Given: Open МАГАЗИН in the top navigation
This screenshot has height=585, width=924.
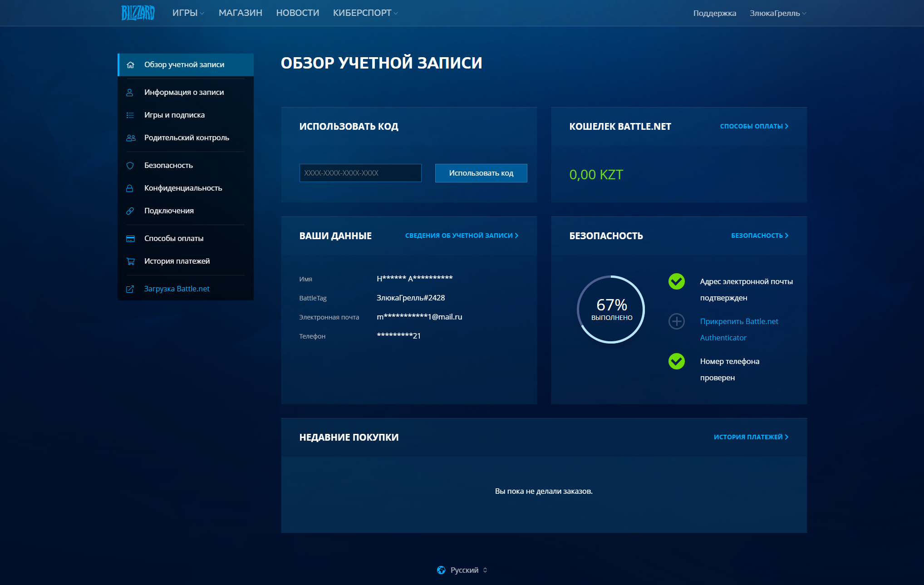Looking at the screenshot, I should click(241, 13).
